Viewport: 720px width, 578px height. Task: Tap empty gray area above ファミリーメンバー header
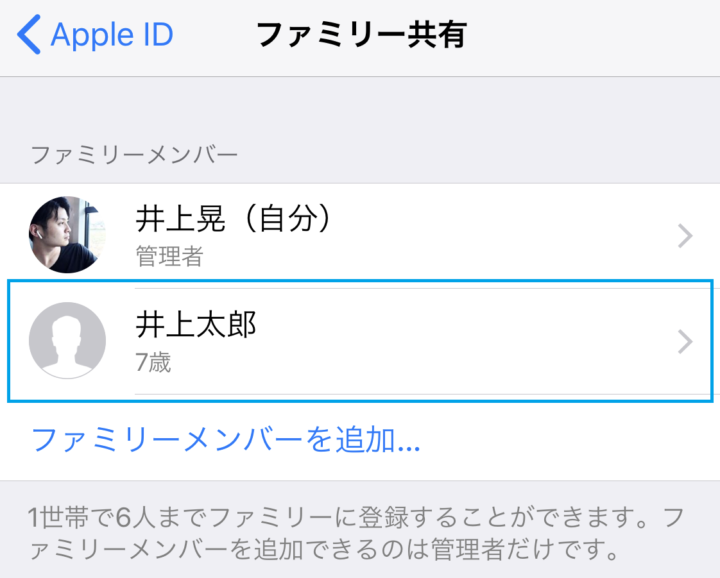coord(360,108)
